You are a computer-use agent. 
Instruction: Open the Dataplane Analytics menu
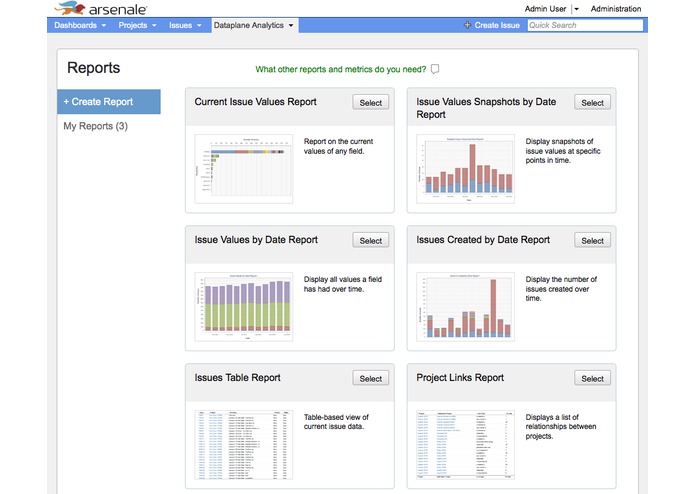coord(254,25)
